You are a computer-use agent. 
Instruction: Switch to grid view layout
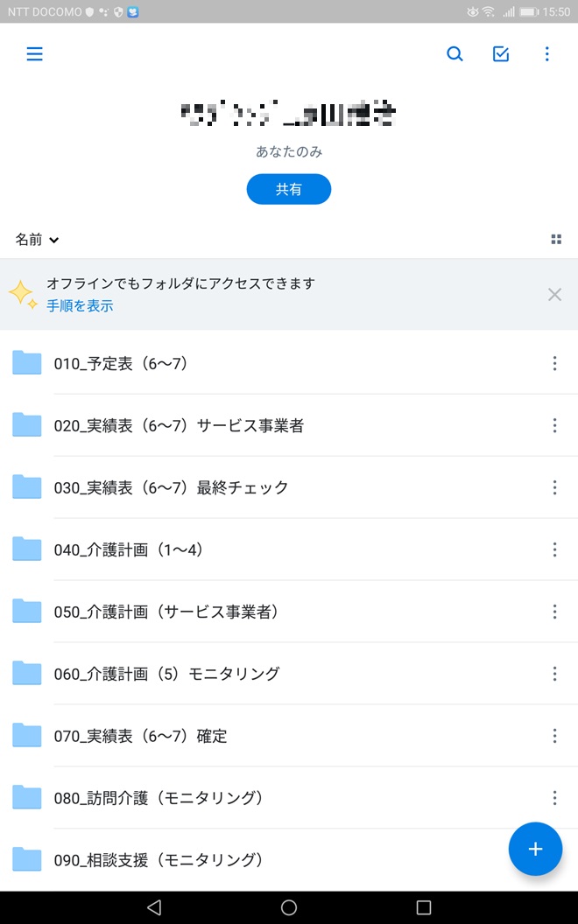pos(555,240)
